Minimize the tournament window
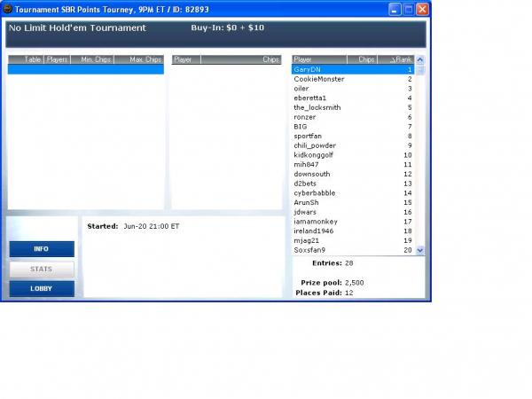 (x=395, y=9)
